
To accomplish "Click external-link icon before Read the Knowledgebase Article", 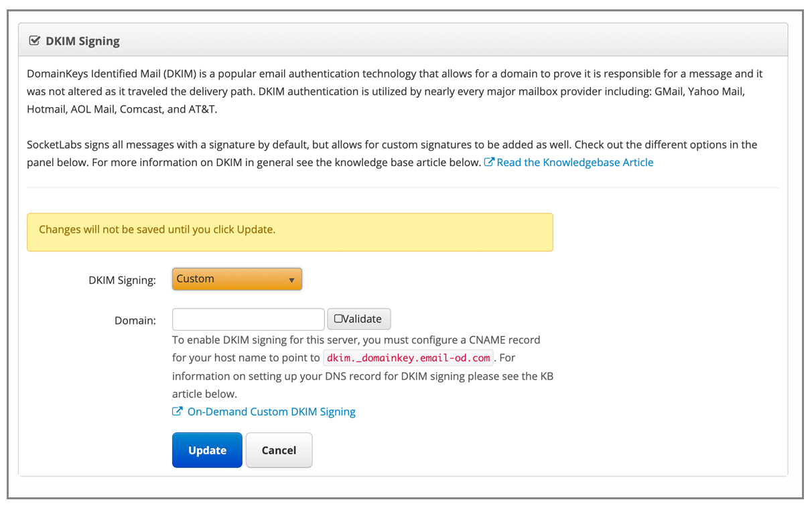I will click(x=489, y=163).
